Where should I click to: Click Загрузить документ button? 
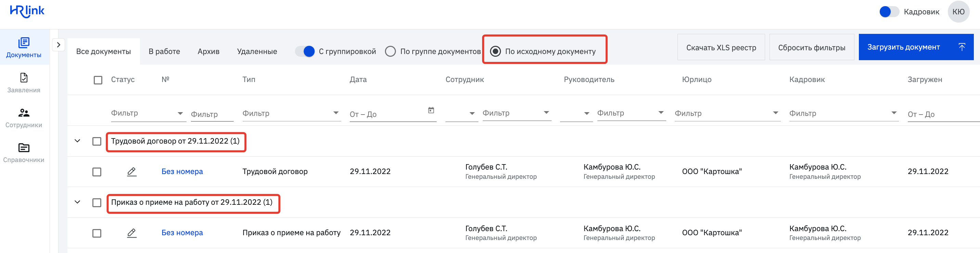(x=916, y=47)
